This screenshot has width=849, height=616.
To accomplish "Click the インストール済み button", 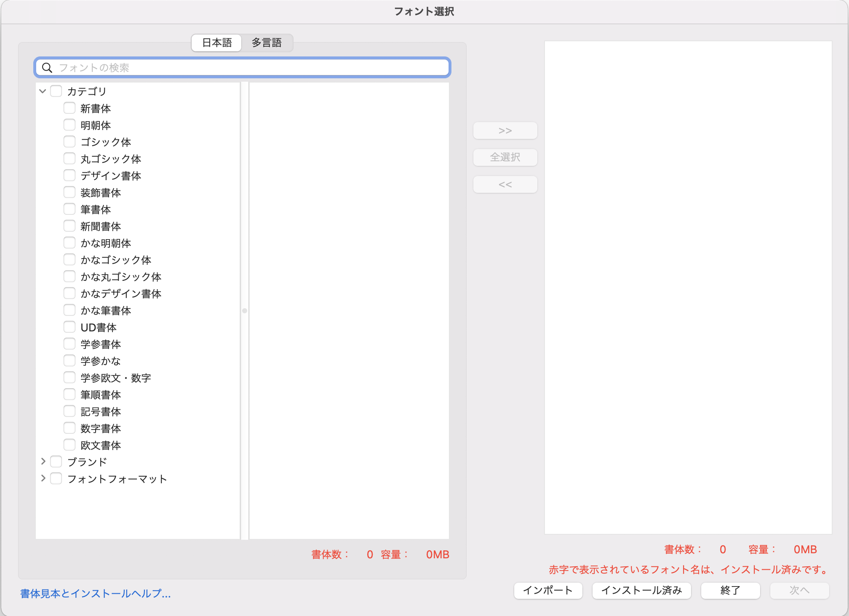I will point(641,590).
